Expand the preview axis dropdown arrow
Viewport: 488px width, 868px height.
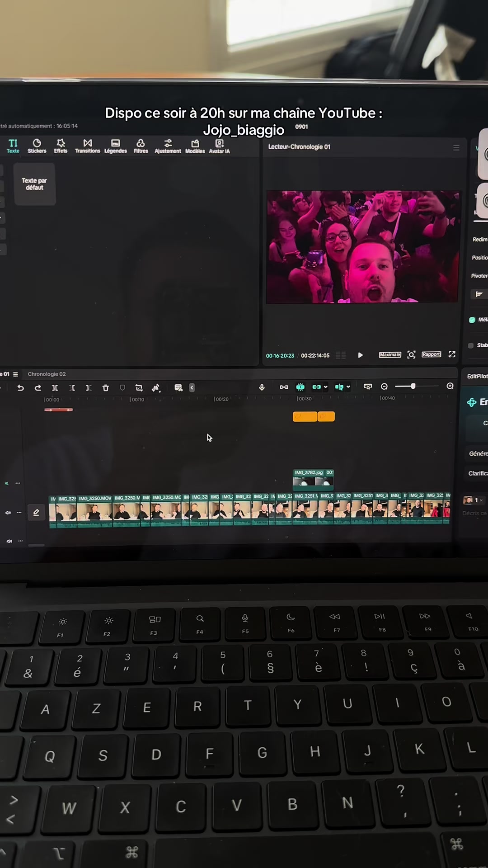click(348, 387)
